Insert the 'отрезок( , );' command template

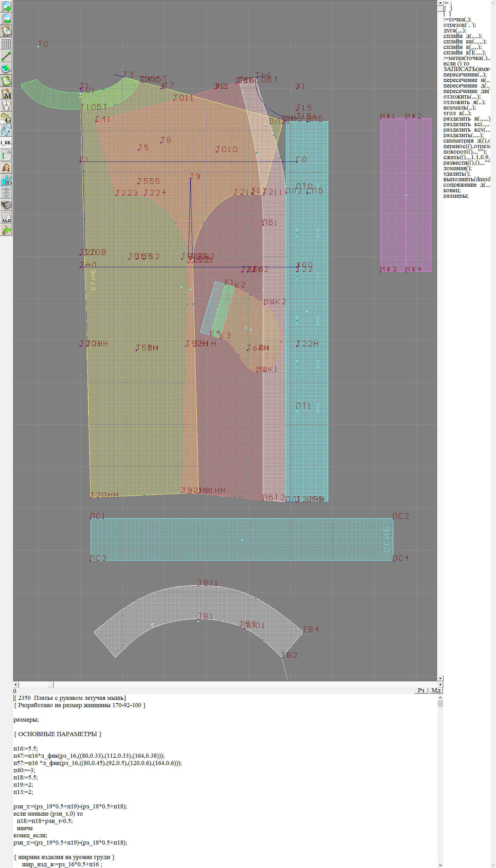coord(459,25)
